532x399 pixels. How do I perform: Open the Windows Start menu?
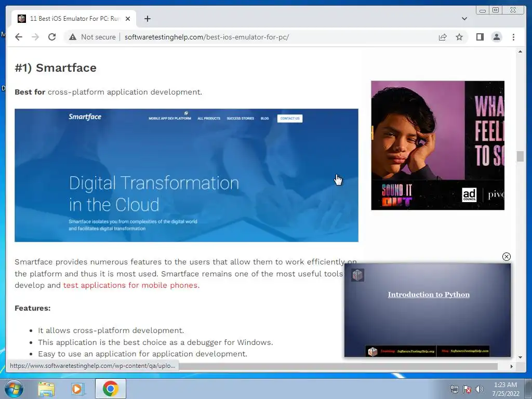click(x=14, y=389)
